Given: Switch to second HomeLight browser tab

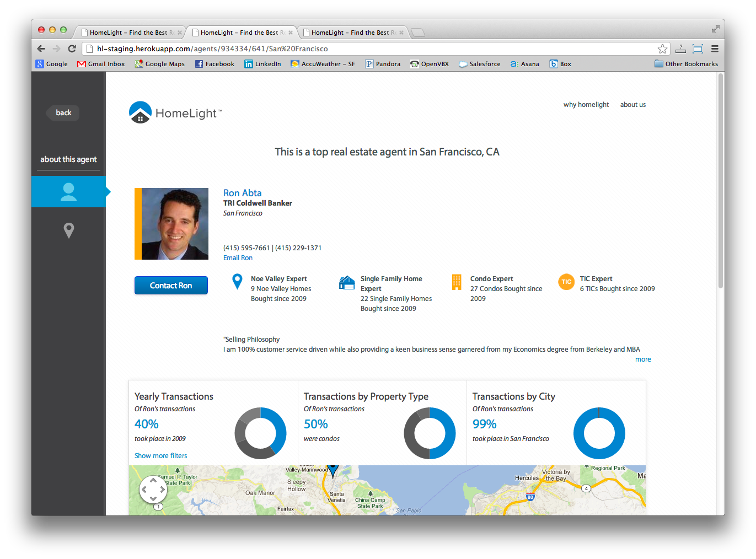Looking at the screenshot, I should click(x=241, y=33).
